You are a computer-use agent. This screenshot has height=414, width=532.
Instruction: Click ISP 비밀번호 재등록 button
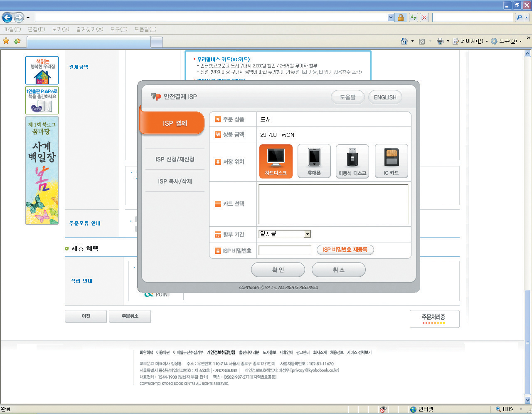point(345,250)
